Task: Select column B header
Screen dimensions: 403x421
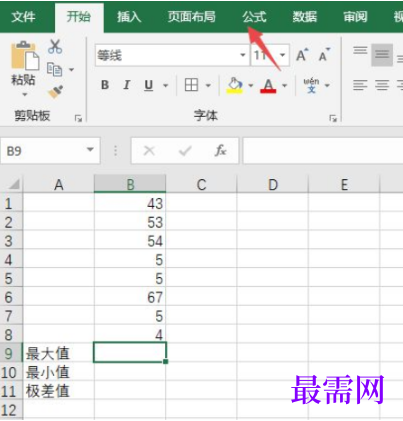Action: [130, 184]
